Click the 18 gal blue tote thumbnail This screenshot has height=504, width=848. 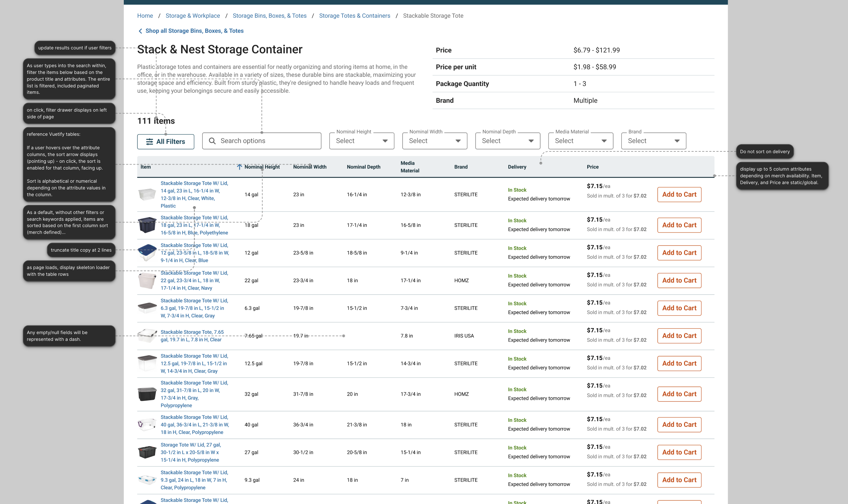[147, 225]
